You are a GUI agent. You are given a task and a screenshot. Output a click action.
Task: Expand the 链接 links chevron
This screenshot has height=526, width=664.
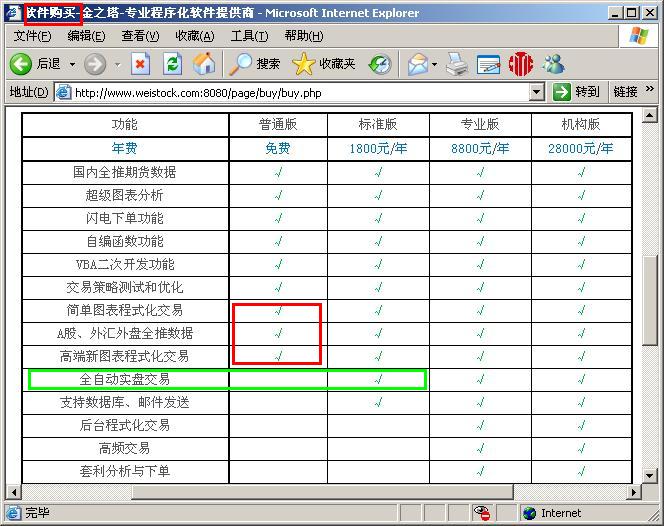pyautogui.click(x=650, y=89)
